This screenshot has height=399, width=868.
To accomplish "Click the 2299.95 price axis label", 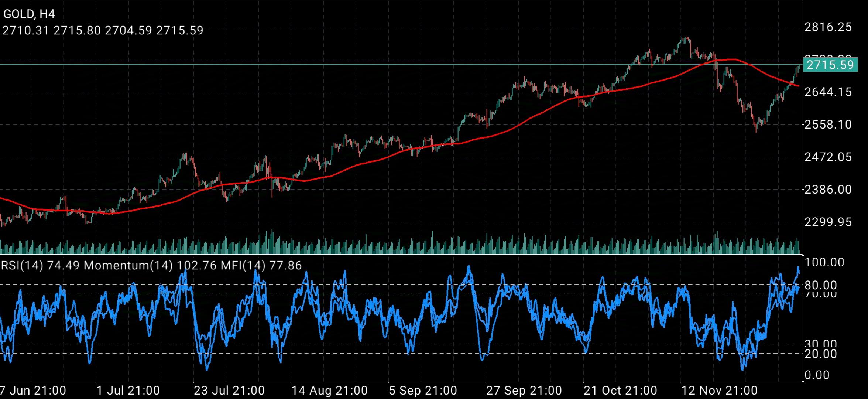I will coord(828,222).
